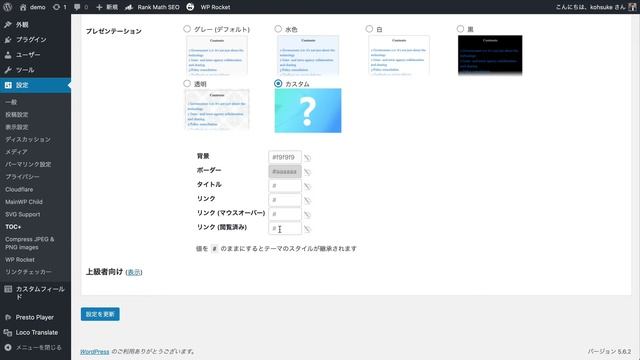The width and height of the screenshot is (640, 360).
Task: Open the user avatar in the admin bar
Action: click(x=632, y=7)
